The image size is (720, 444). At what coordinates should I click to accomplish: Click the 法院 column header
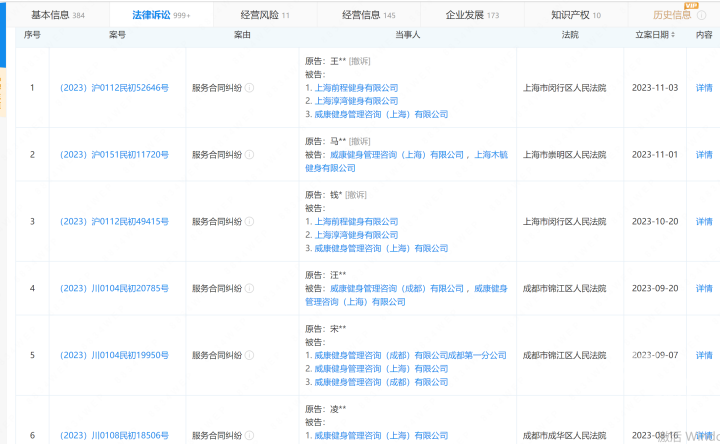[x=570, y=35]
